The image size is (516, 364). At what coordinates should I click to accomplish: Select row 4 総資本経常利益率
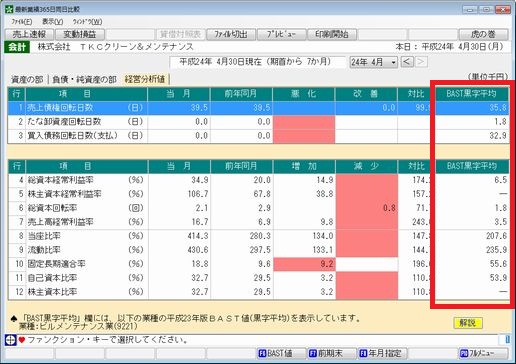coord(258,180)
